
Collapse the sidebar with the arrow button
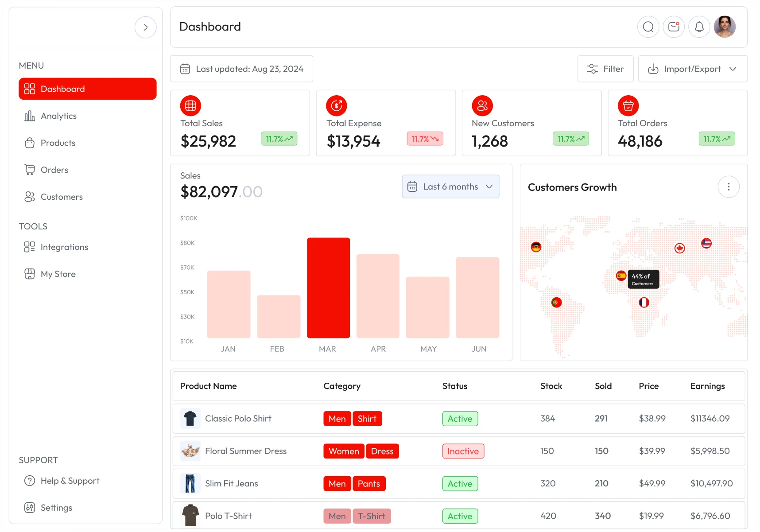click(145, 27)
